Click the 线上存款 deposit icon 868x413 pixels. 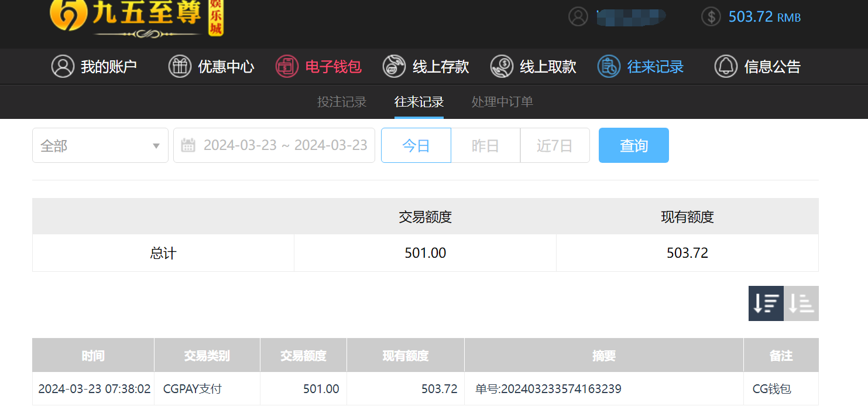point(394,66)
